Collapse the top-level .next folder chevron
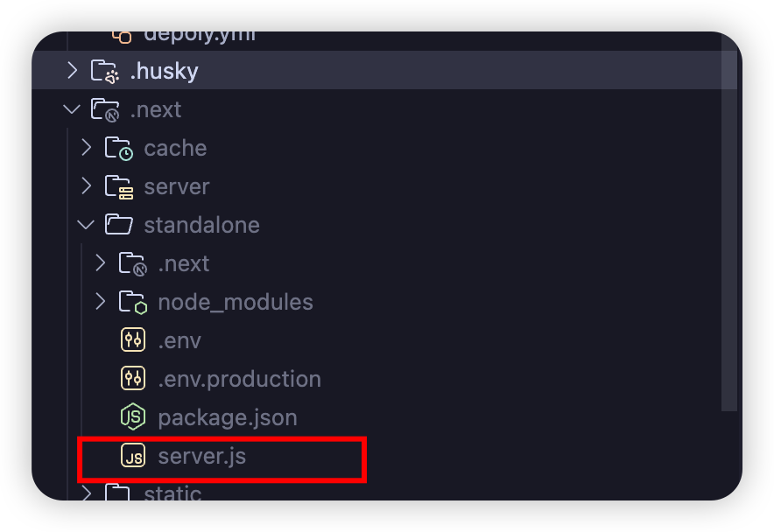This screenshot has height=532, width=774. coord(72,109)
